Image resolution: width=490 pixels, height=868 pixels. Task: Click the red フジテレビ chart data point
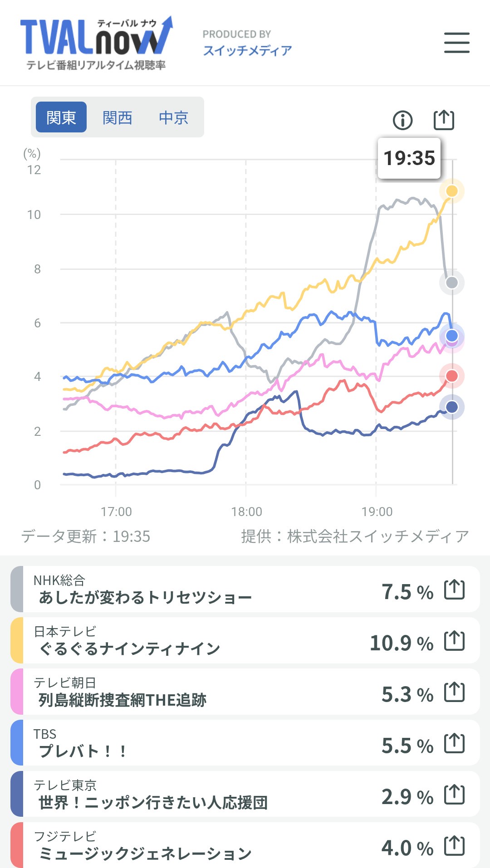pyautogui.click(x=452, y=376)
